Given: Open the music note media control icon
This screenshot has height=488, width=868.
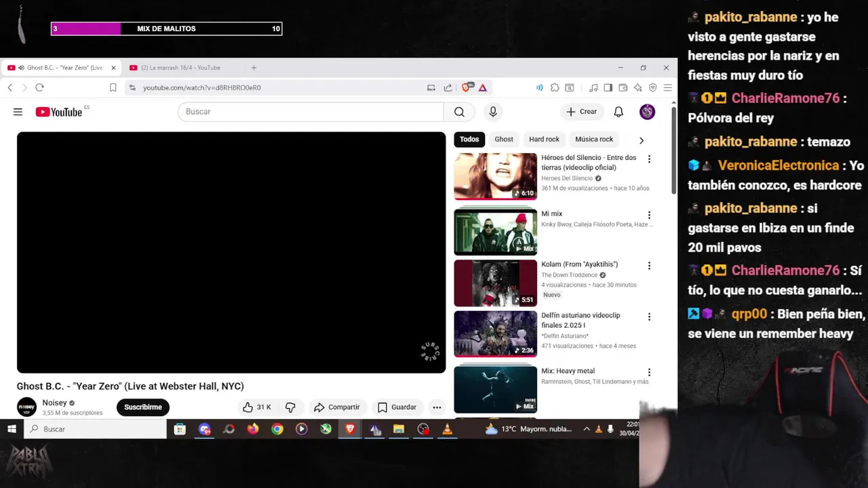Looking at the screenshot, I should click(593, 87).
